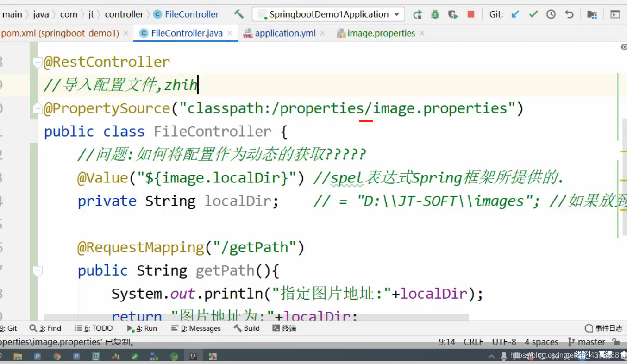Click the 'controller' breadcrumb

pos(124,14)
